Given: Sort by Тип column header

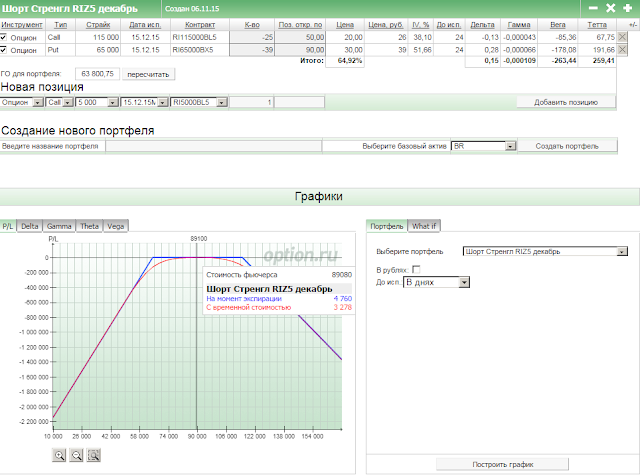Looking at the screenshot, I should click(60, 25).
